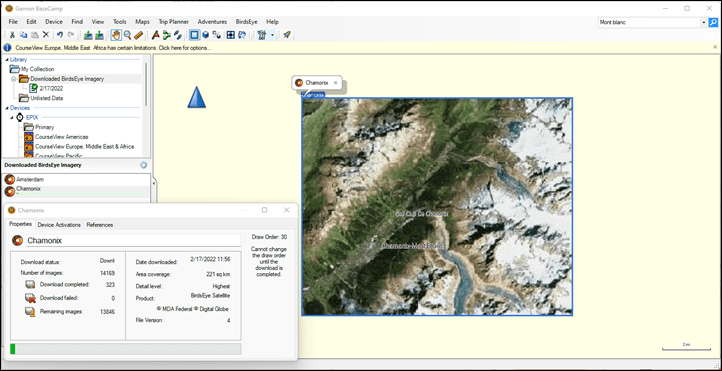722x371 pixels.
Task: Open the activity profile dropdown arrow
Action: pyautogui.click(x=273, y=35)
